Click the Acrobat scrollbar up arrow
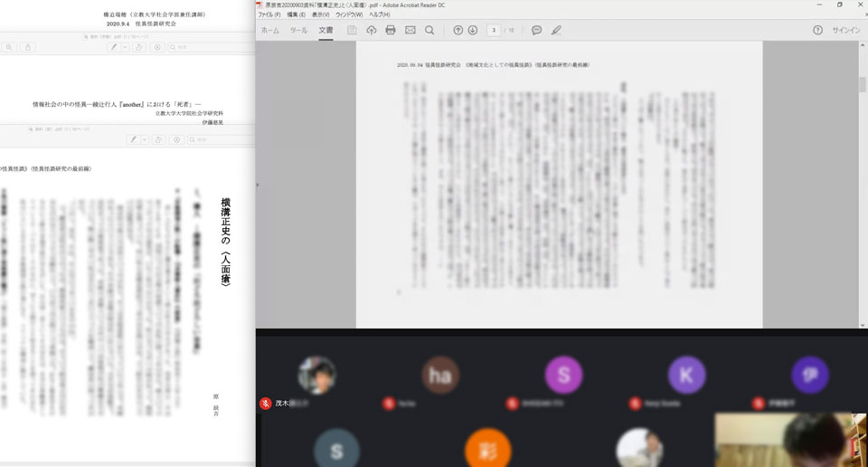Viewport: 868px width, 467px height. point(863,45)
